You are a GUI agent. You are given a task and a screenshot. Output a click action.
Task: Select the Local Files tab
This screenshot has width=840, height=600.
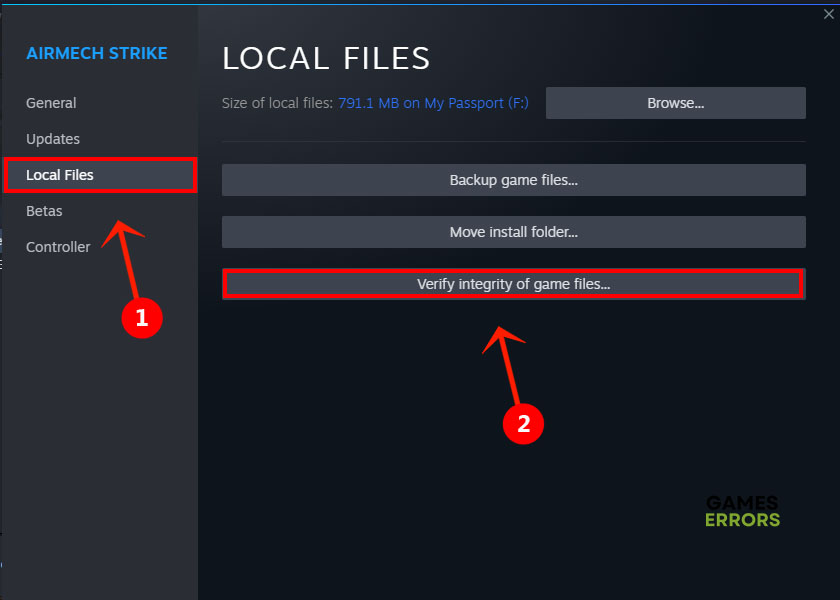coord(100,175)
